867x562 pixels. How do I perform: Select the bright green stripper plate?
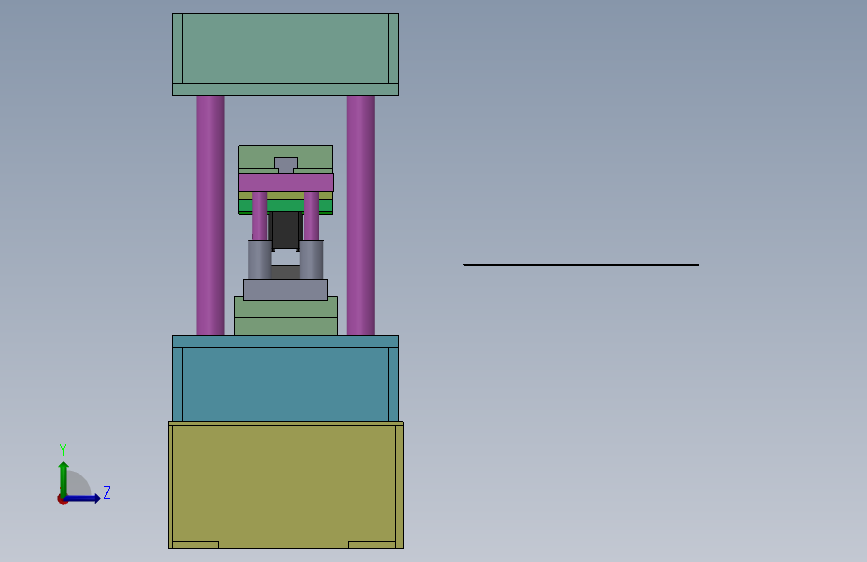[285, 206]
